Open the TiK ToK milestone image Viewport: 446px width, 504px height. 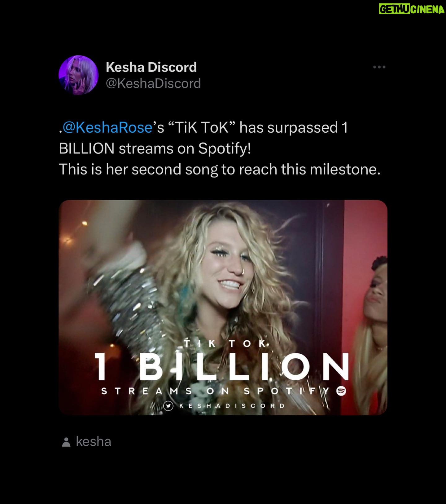pyautogui.click(x=223, y=307)
